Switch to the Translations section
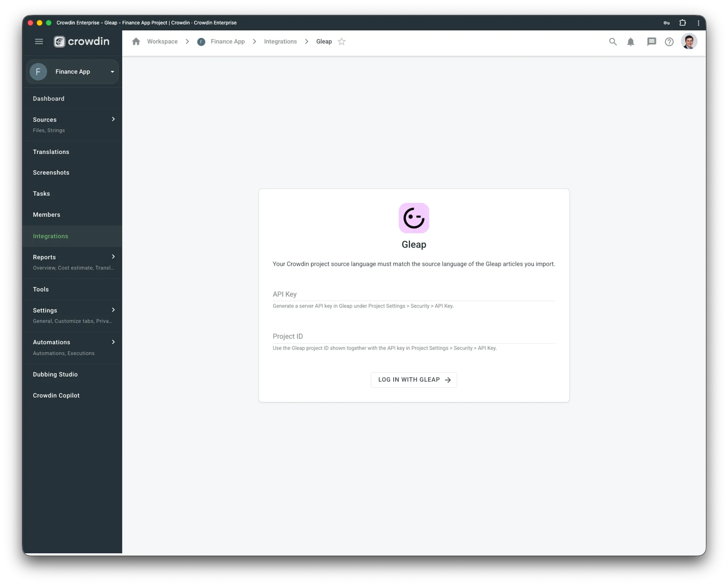 [x=51, y=152]
